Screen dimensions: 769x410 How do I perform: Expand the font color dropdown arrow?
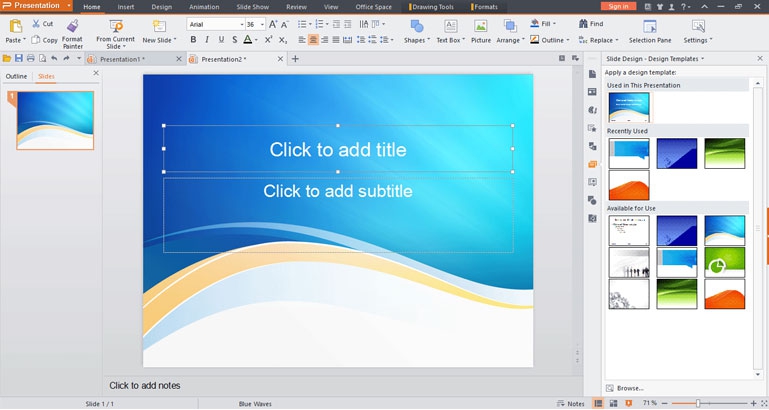coord(256,40)
